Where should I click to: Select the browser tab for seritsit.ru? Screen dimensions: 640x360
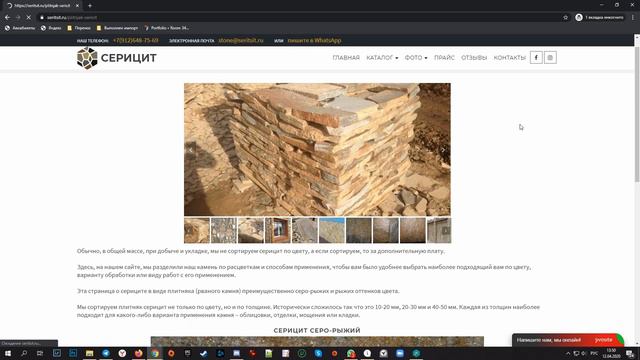pos(42,6)
